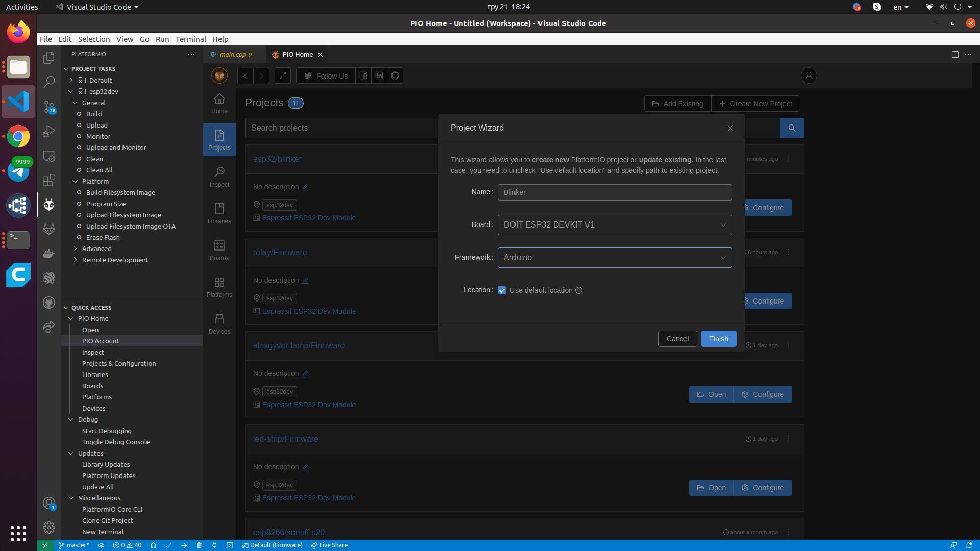Open PIO account profile icon
This screenshot has width=980, height=551.
point(808,76)
